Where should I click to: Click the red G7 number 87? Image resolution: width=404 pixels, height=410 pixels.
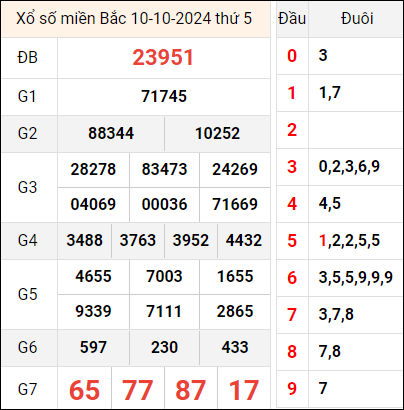coord(190,390)
